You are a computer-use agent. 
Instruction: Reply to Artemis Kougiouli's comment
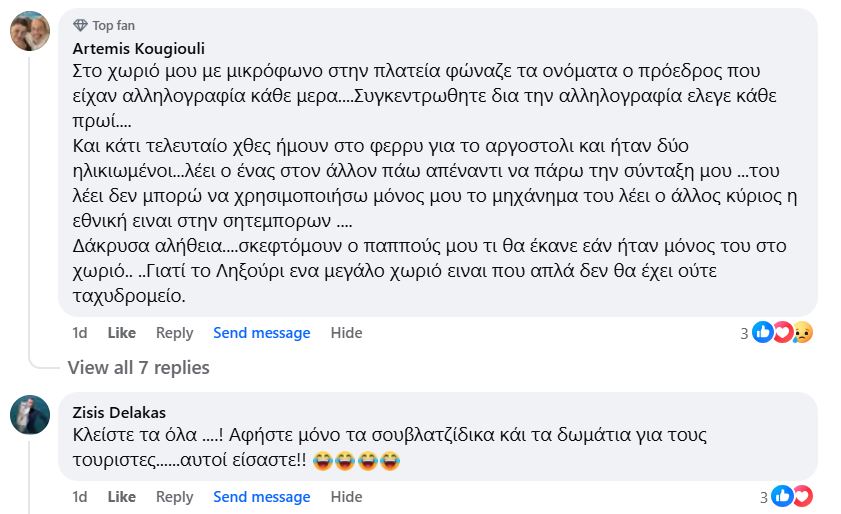click(174, 333)
